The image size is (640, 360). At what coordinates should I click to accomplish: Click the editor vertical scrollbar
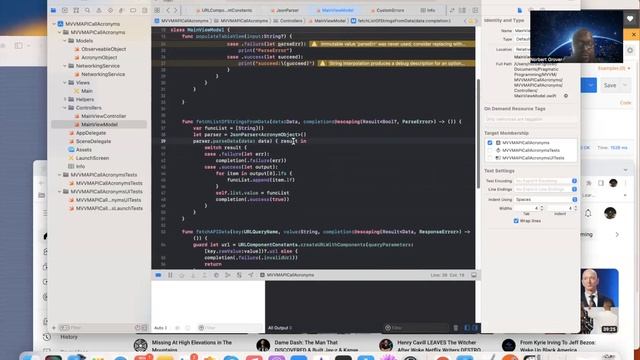click(x=478, y=133)
